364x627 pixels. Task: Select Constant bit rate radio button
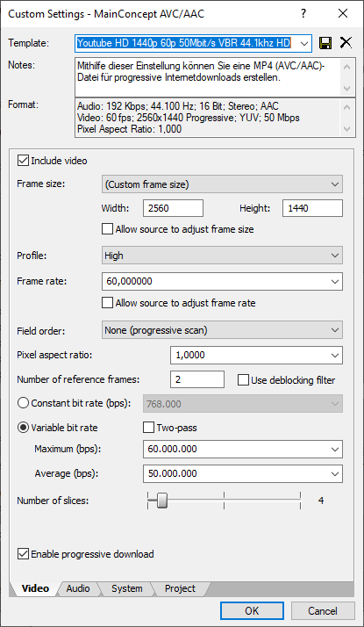pyautogui.click(x=24, y=403)
